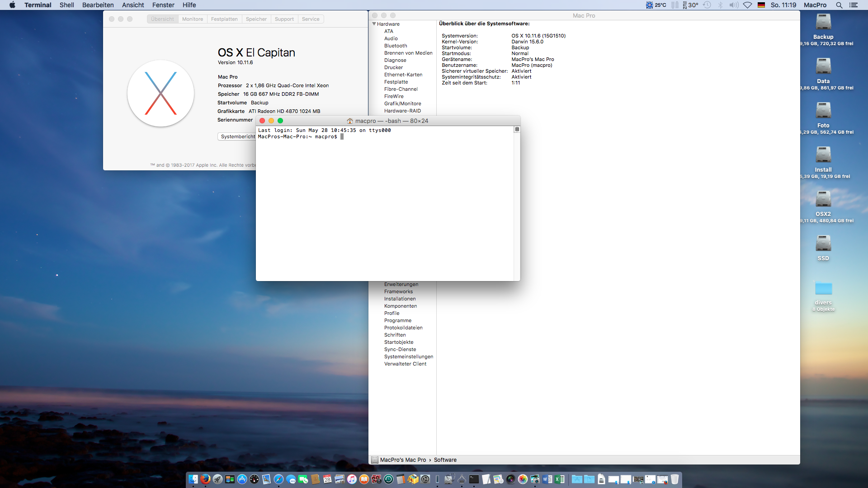Viewport: 868px width, 488px height.
Task: Select the Install drive on the desktop
Action: 823,155
